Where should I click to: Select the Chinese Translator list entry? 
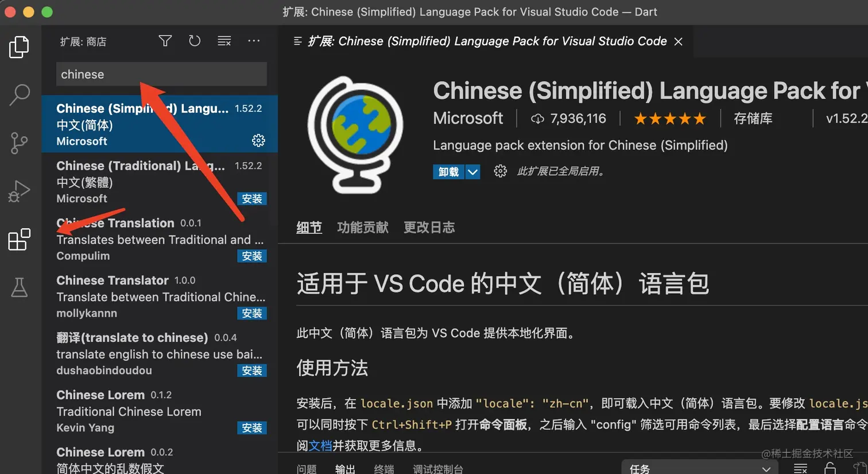160,296
